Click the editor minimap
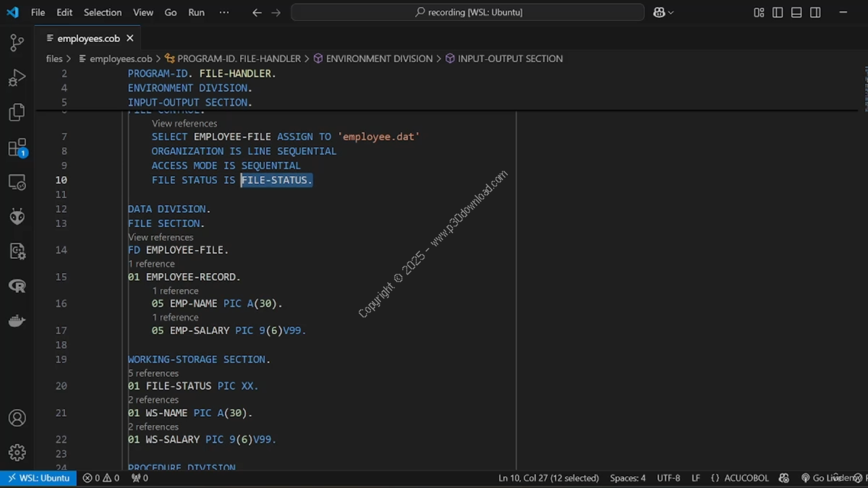The height and width of the screenshot is (488, 868). pos(865,88)
